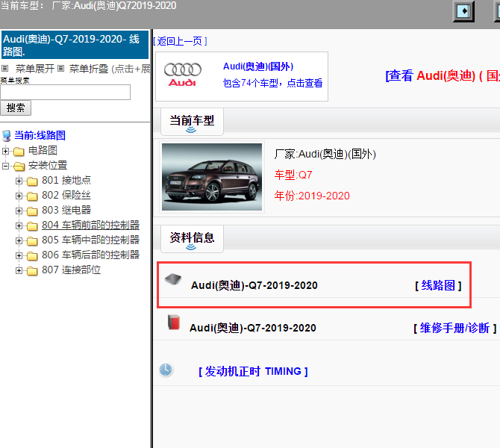This screenshot has width=500, height=448.
Task: Click the Audi Q7 car thumbnail image
Action: pyautogui.click(x=212, y=177)
